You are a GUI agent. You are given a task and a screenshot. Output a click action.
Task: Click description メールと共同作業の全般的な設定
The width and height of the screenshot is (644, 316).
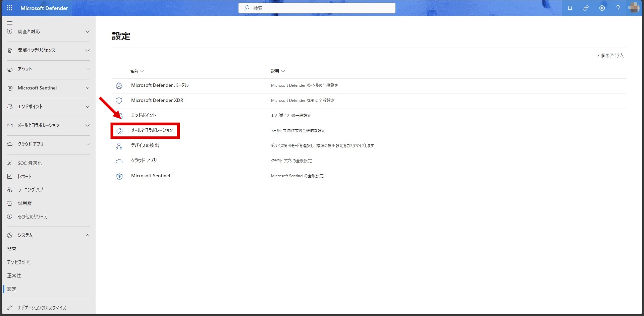click(x=298, y=131)
